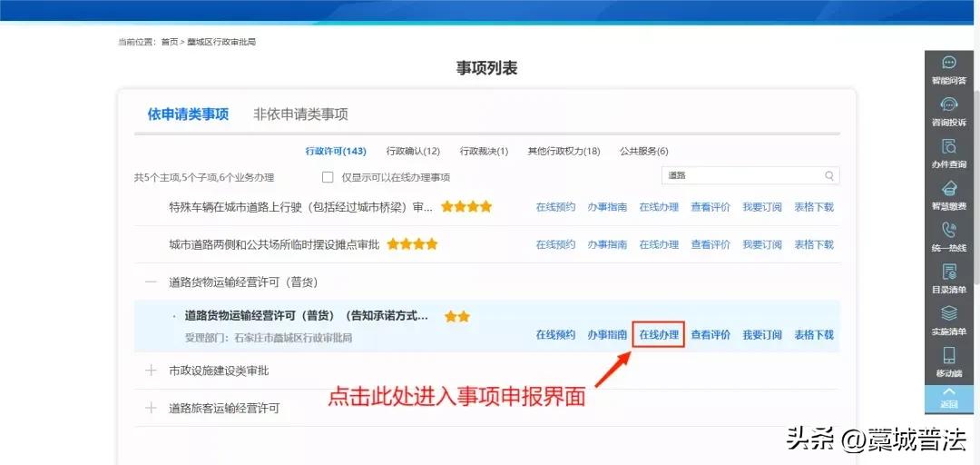Open 移动端 mobile phone icon
This screenshot has width=980, height=465.
949,355
